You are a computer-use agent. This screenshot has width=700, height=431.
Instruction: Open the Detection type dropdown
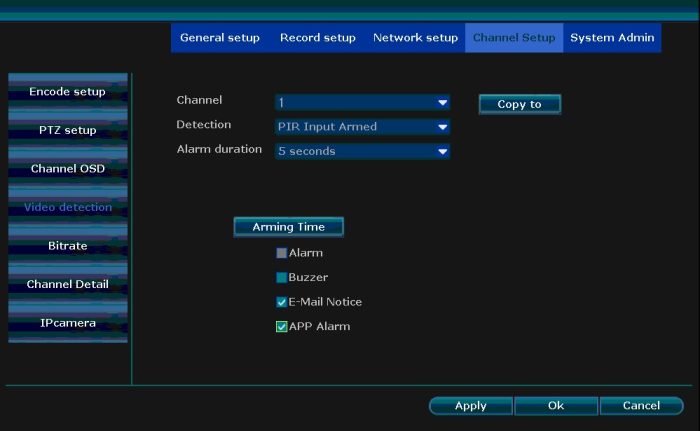(362, 127)
